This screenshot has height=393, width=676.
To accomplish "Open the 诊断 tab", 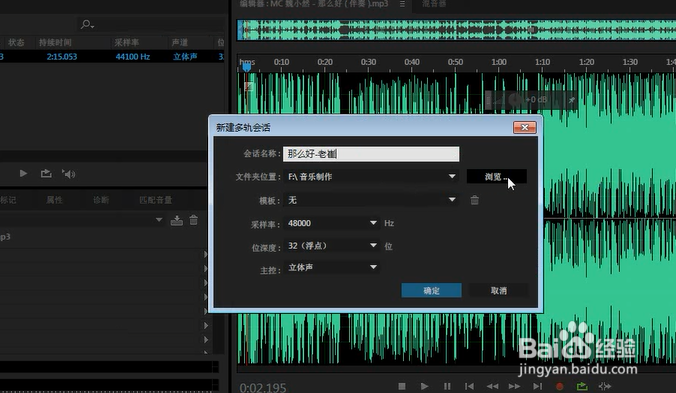I will (101, 200).
